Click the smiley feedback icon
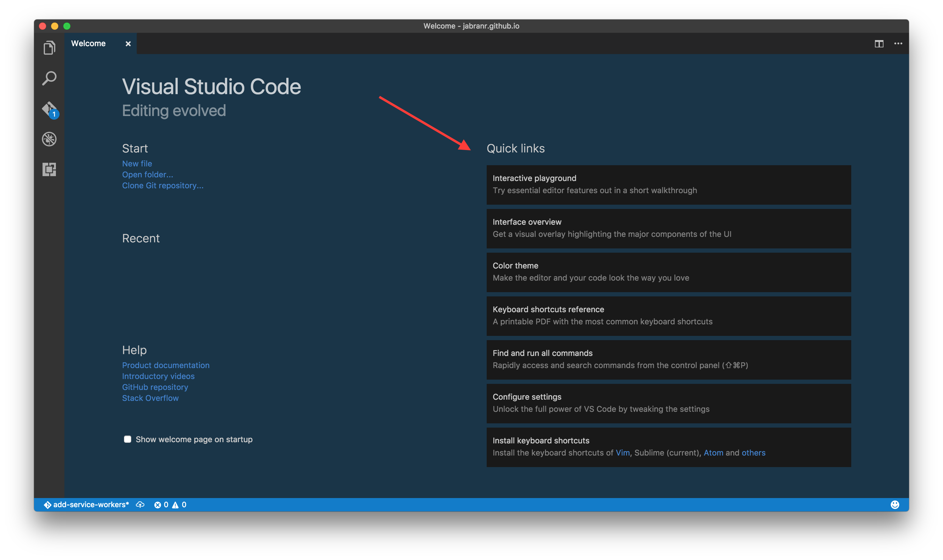 [895, 504]
